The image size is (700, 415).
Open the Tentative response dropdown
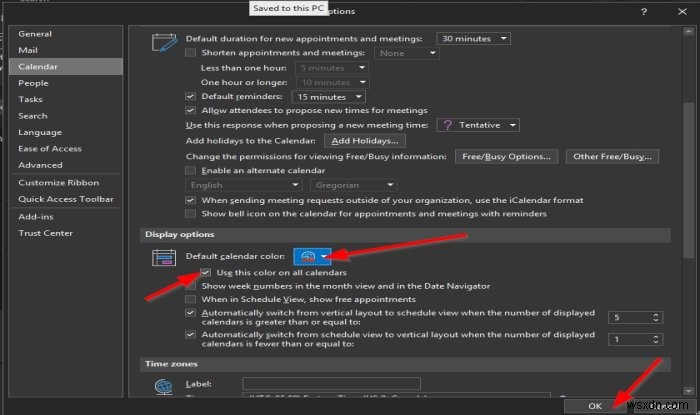pyautogui.click(x=478, y=125)
